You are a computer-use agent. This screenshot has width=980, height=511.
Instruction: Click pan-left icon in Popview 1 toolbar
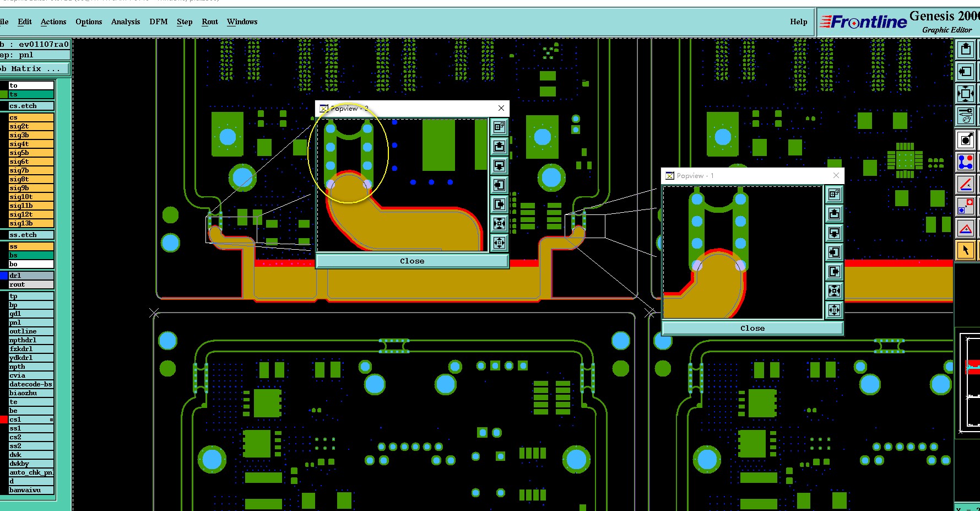coord(834,252)
